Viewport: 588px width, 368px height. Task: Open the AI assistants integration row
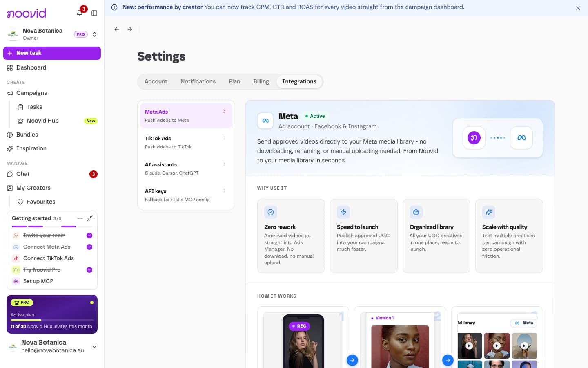(186, 168)
